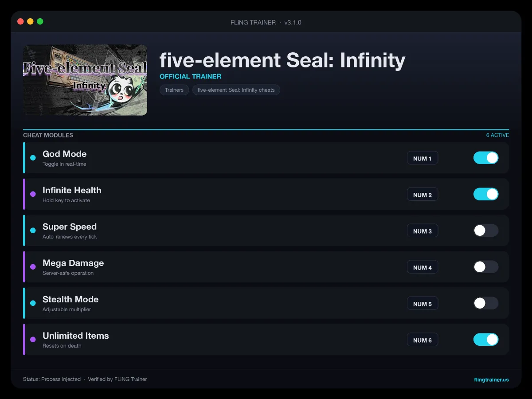Click the NUM 1 hotkey badge
The height and width of the screenshot is (399, 532).
tap(422, 158)
